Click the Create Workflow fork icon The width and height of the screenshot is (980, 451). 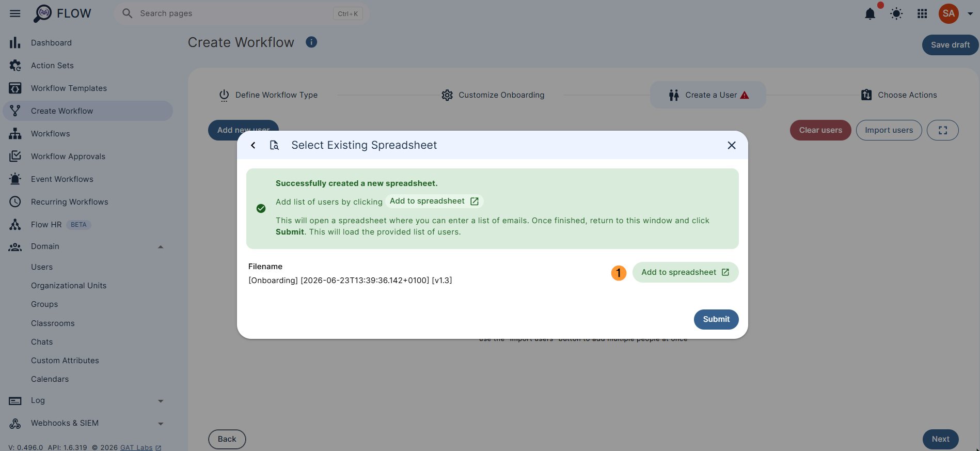(15, 111)
